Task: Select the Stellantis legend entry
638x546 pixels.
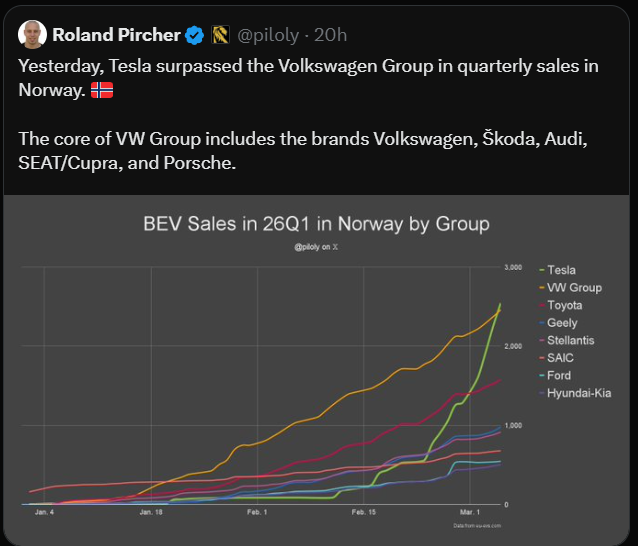Action: point(571,340)
